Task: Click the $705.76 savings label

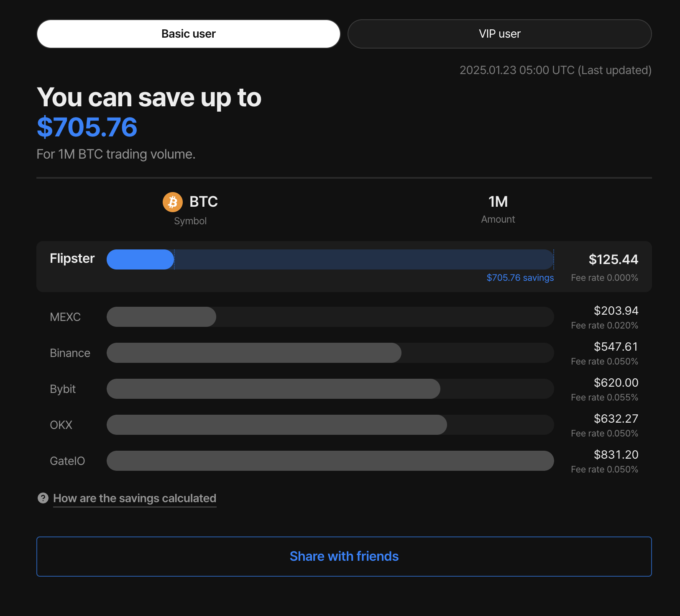Action: click(x=520, y=277)
